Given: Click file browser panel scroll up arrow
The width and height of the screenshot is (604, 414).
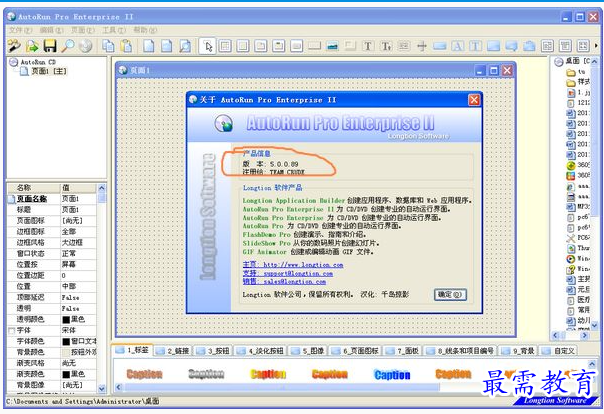Looking at the screenshot, I should pyautogui.click(x=594, y=62).
